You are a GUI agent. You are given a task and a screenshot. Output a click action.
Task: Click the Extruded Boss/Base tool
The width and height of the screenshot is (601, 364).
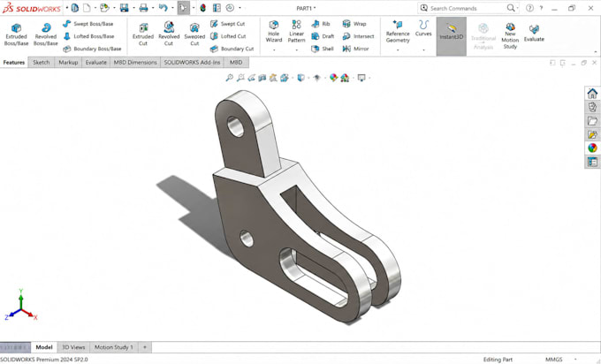click(16, 34)
